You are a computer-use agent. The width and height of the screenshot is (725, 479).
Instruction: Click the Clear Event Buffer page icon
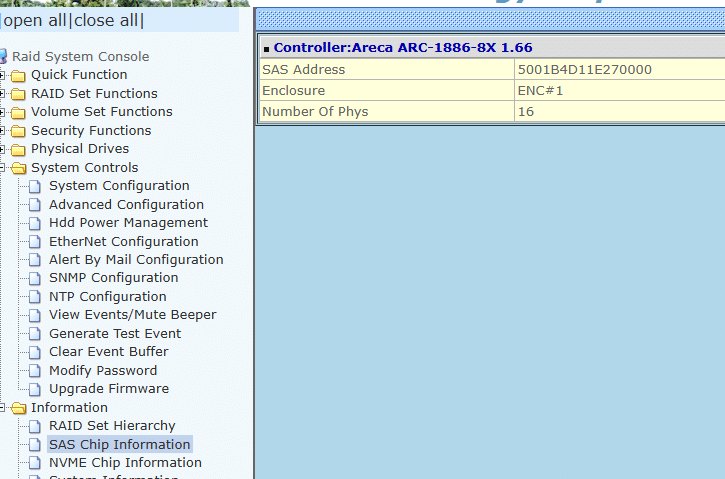(x=36, y=352)
